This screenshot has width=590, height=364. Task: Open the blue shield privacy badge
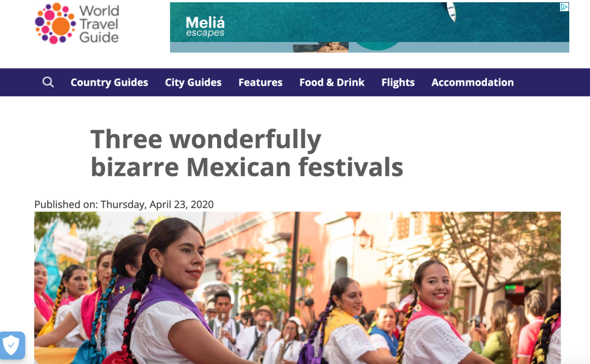coord(12,345)
